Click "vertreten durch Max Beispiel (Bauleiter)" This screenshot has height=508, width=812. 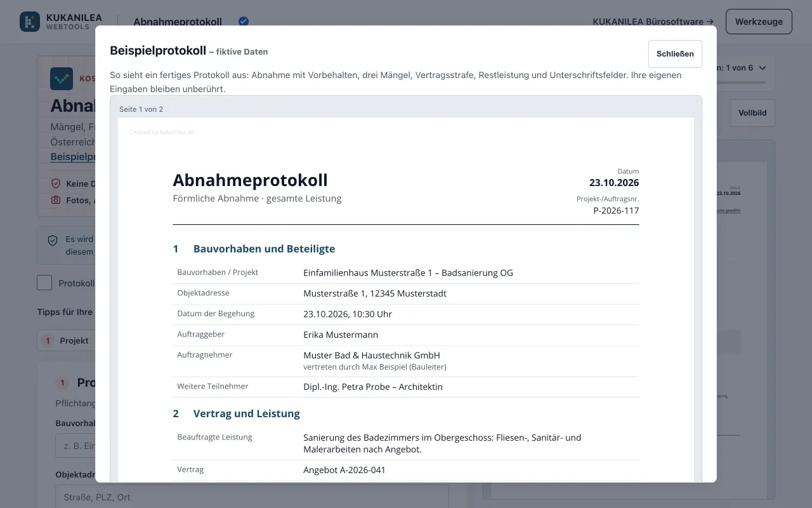click(375, 367)
